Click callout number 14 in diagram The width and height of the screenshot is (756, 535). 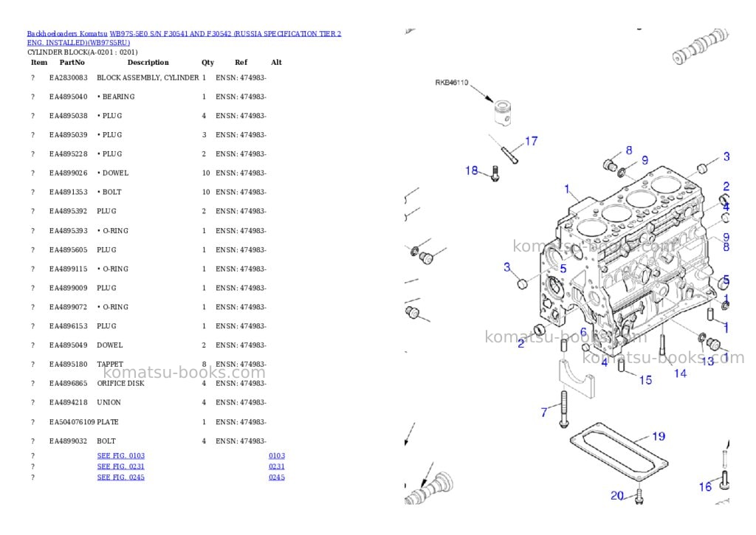680,373
